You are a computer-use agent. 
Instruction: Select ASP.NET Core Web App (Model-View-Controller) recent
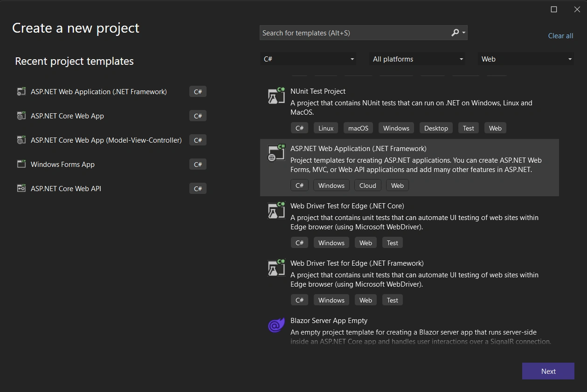(106, 140)
